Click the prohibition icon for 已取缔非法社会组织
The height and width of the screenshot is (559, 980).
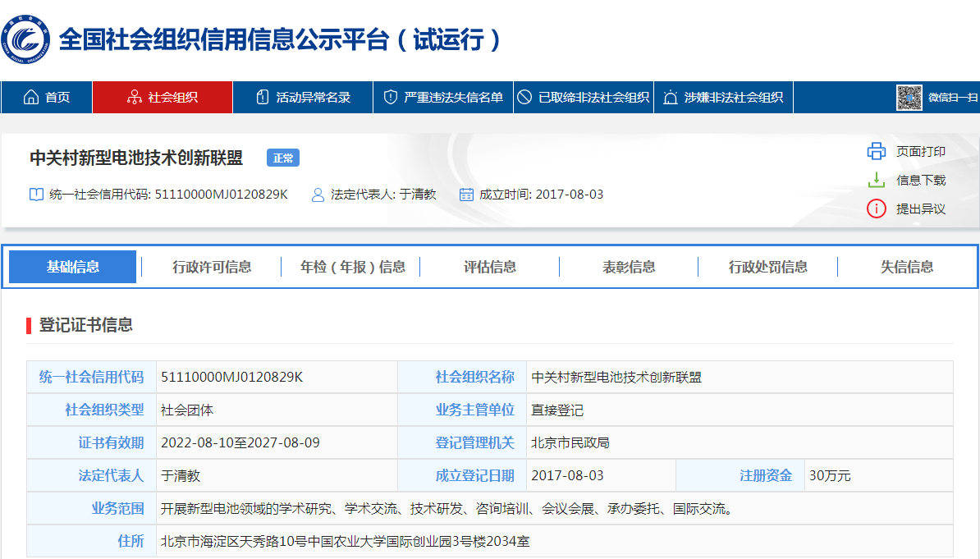(524, 98)
